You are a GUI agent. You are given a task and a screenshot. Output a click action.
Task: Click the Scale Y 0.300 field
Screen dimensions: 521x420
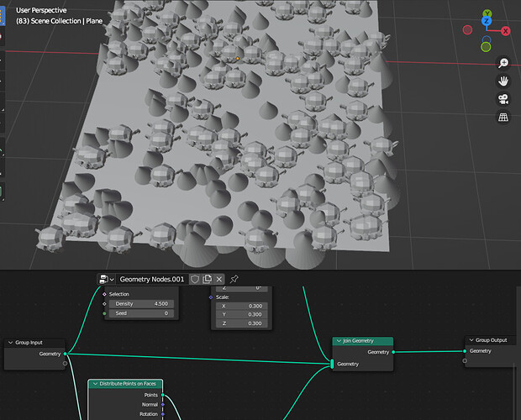pyautogui.click(x=241, y=314)
